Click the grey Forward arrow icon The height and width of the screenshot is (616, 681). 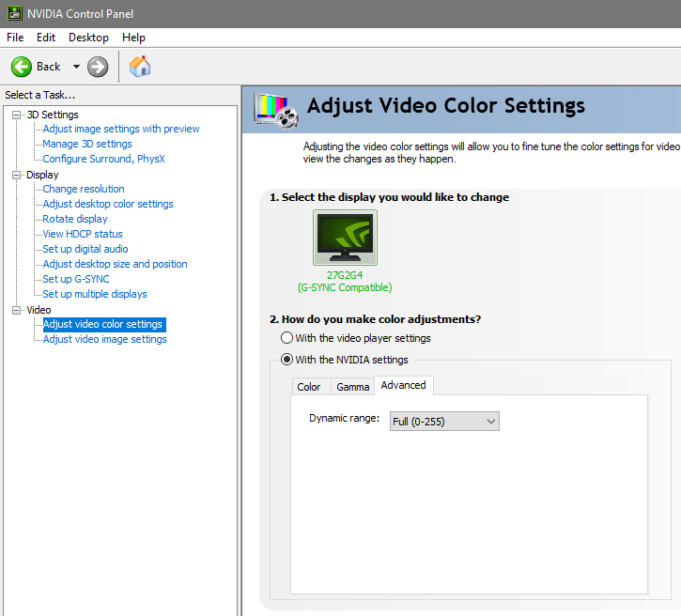98,67
